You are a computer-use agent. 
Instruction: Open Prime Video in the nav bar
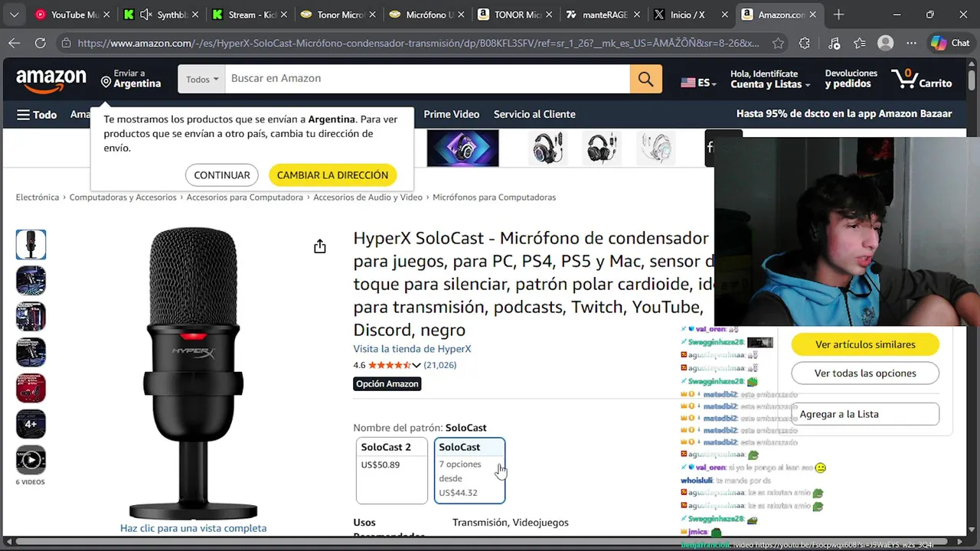tap(451, 114)
